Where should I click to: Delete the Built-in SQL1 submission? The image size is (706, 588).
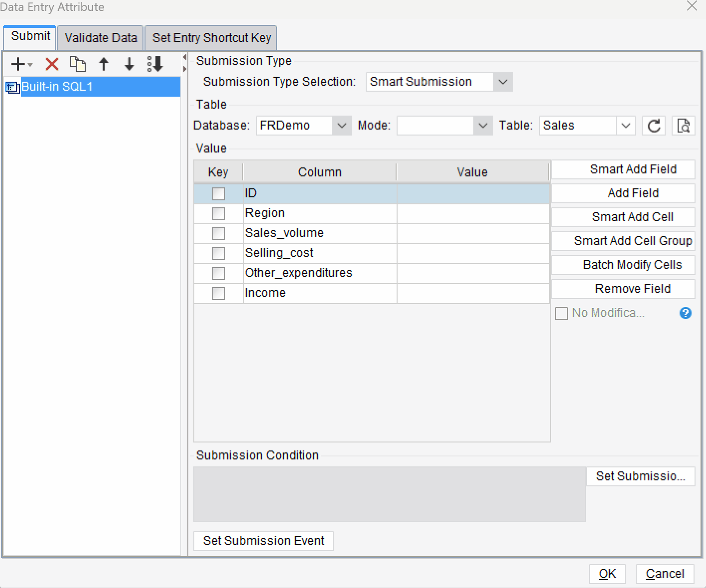tap(51, 64)
